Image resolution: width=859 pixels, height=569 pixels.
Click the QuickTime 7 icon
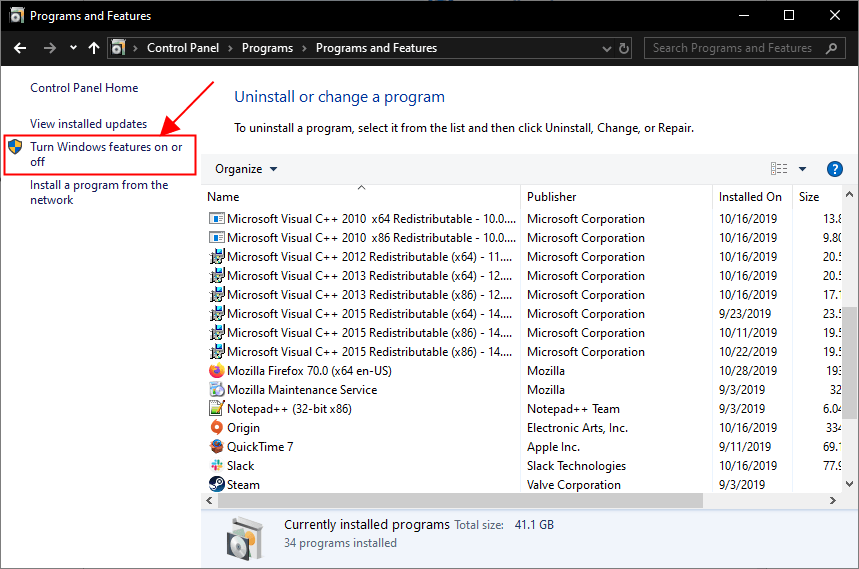pos(217,447)
